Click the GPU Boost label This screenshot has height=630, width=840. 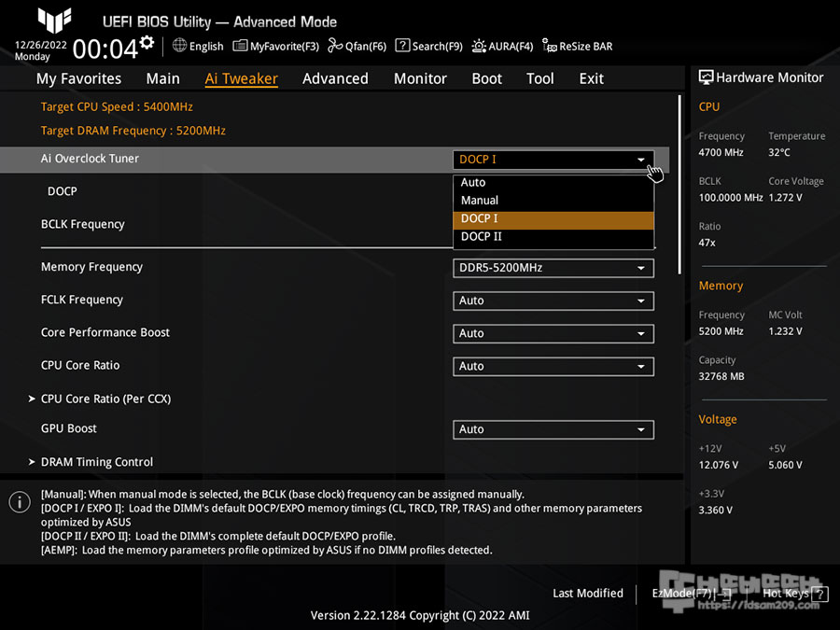(x=68, y=428)
